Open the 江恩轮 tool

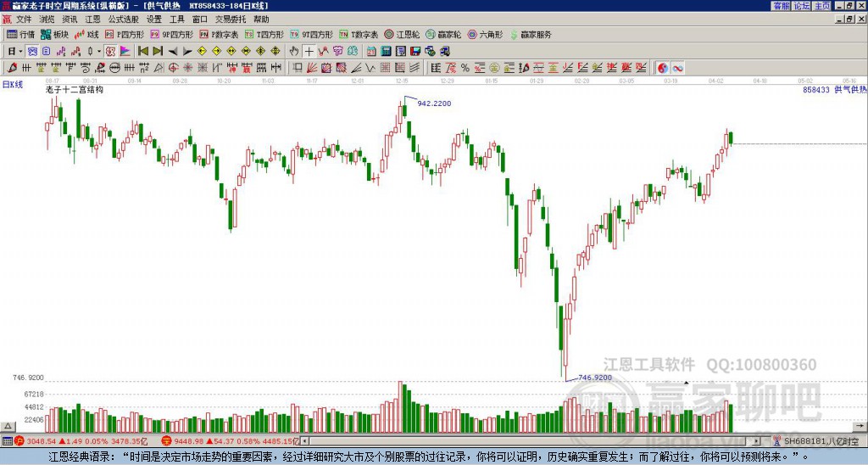(x=401, y=34)
